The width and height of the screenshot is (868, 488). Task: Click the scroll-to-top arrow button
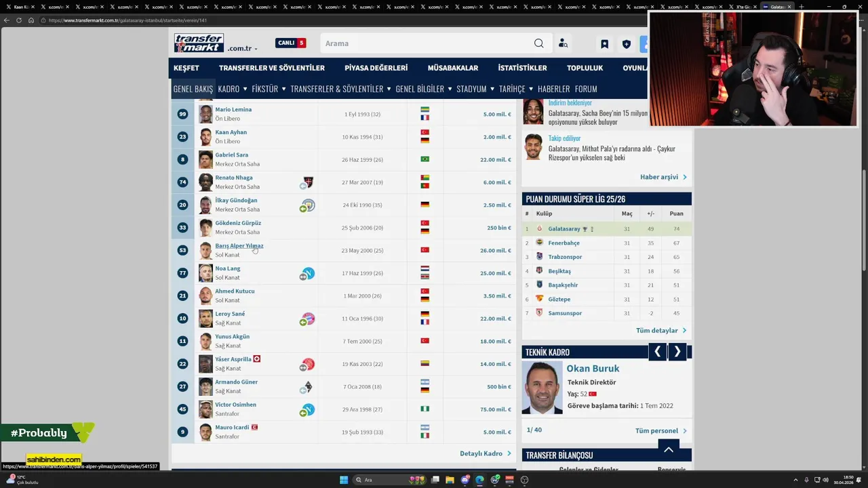point(669,449)
